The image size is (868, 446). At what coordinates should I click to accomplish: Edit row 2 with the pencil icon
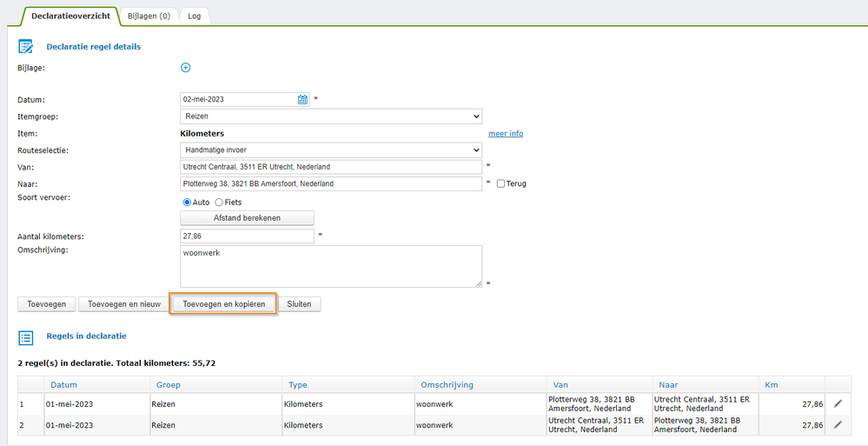838,424
